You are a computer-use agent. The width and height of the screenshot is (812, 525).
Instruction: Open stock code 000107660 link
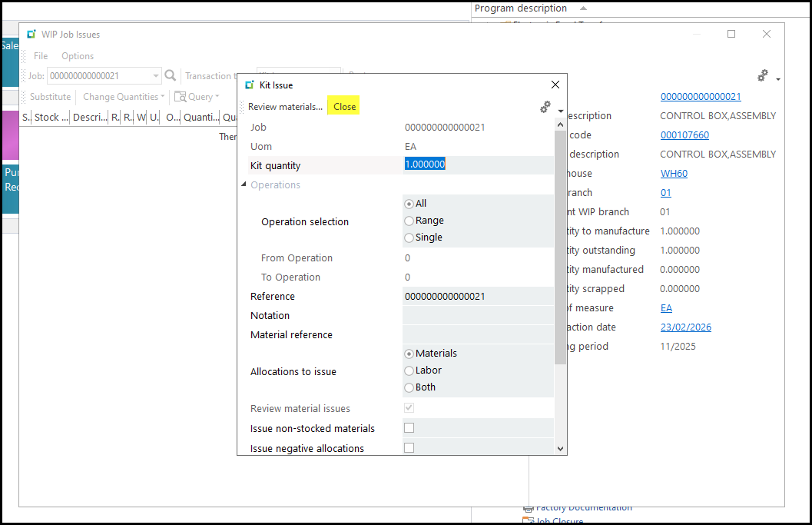click(684, 135)
